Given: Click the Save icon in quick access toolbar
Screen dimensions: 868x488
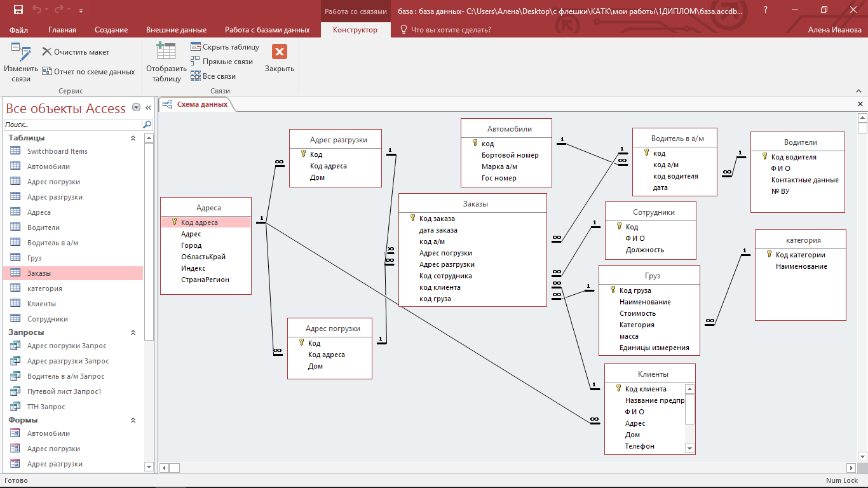Looking at the screenshot, I should pos(18,10).
